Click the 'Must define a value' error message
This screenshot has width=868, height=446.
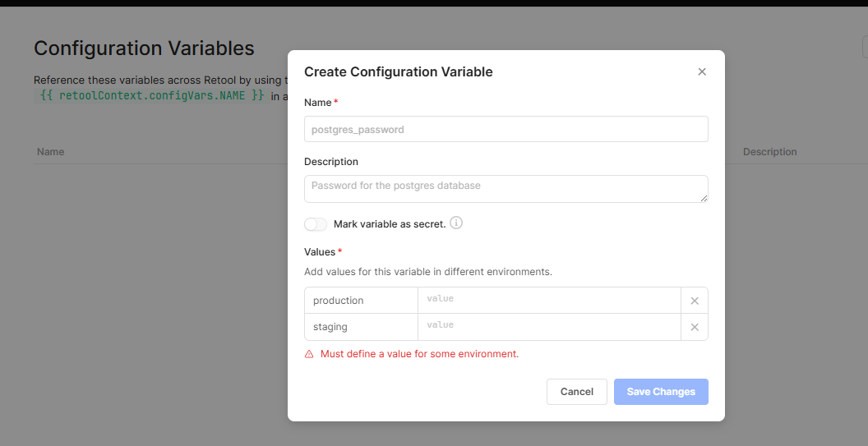click(419, 354)
